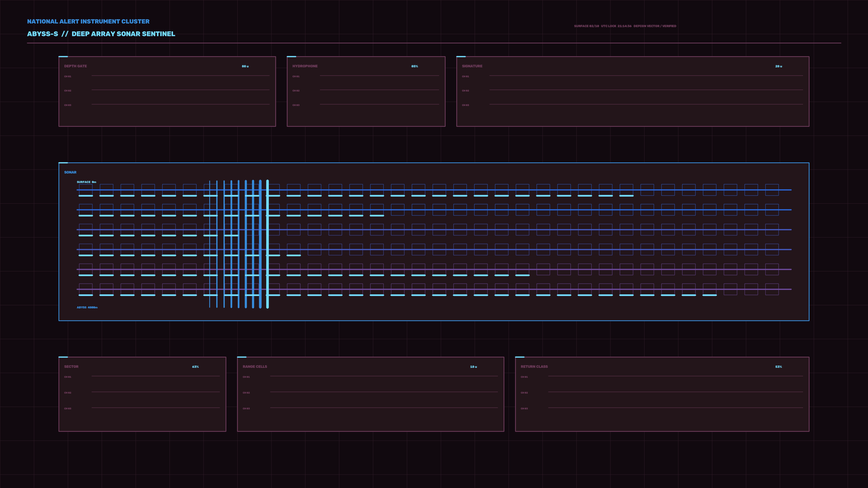Image resolution: width=868 pixels, height=488 pixels.
Task: Select CH 01 in the Depth Gate panel
Action: [68, 76]
